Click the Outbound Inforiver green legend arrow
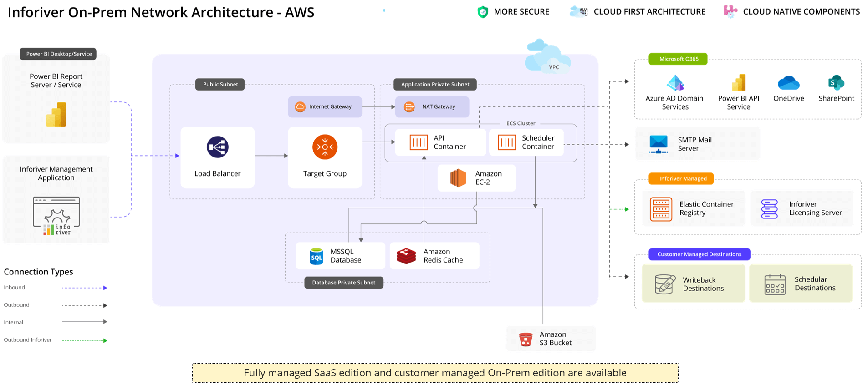Screen dimensions: 868x385 (x=85, y=340)
